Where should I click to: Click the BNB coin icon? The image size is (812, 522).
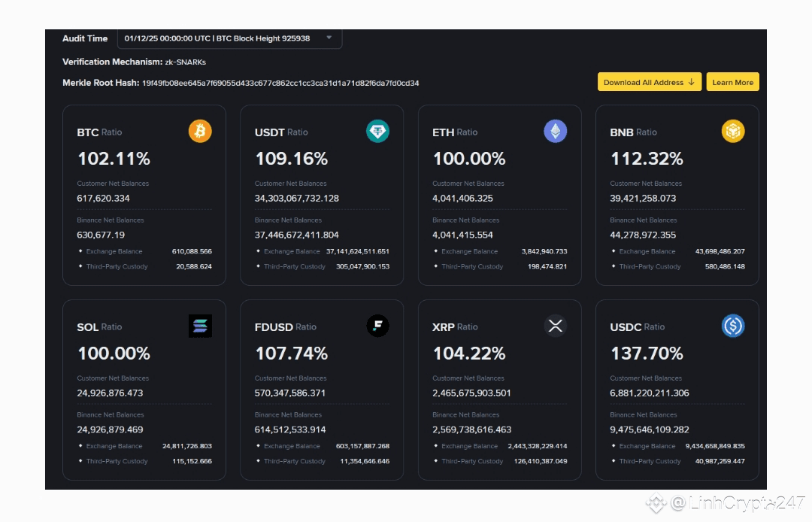pyautogui.click(x=733, y=131)
